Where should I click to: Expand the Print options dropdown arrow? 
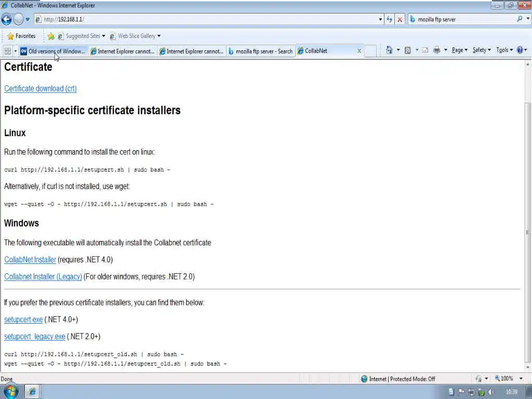pos(445,50)
